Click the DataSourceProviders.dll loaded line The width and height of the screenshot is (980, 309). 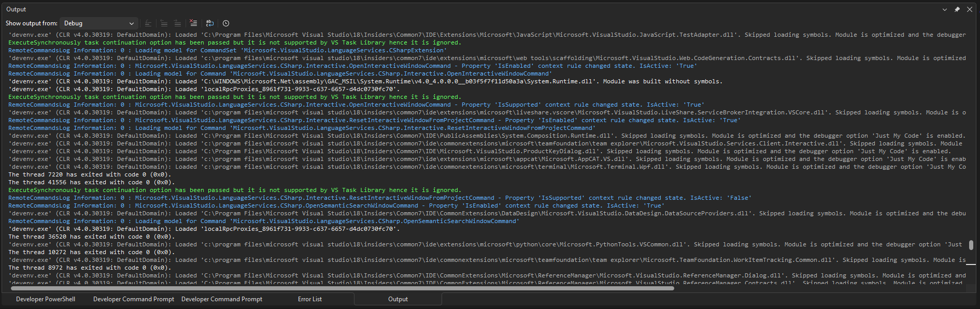[x=487, y=213]
